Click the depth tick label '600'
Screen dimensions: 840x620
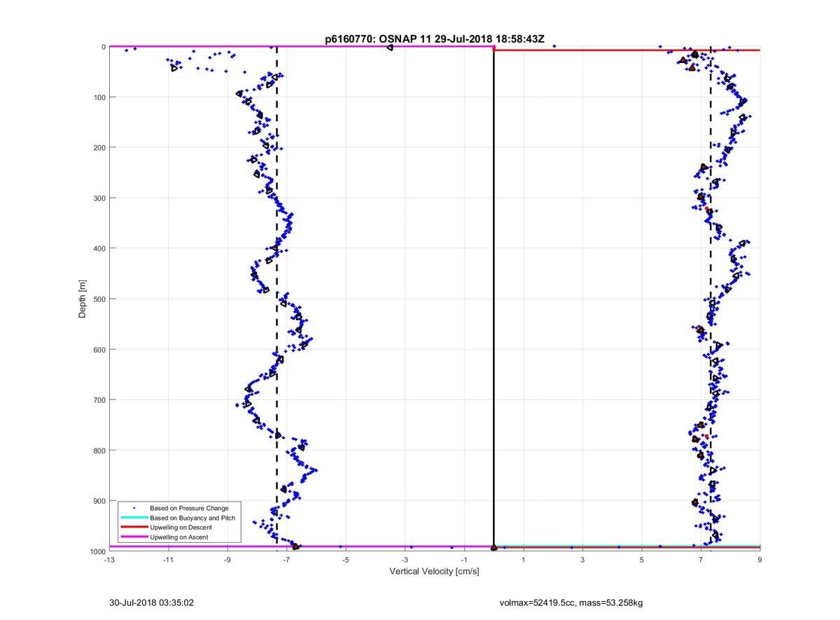click(x=100, y=350)
